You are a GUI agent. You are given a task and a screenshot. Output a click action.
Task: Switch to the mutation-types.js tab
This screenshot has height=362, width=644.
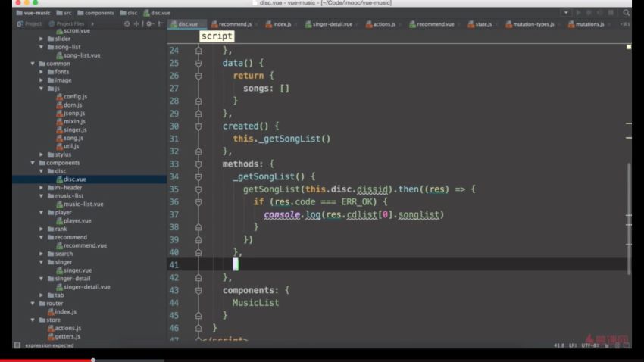pos(530,24)
